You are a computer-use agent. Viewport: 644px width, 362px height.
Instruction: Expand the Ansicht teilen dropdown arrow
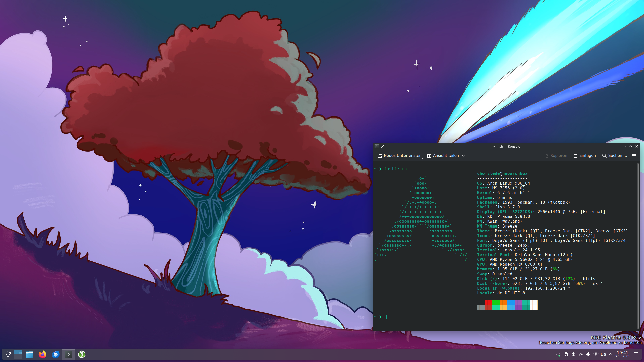[x=463, y=156]
